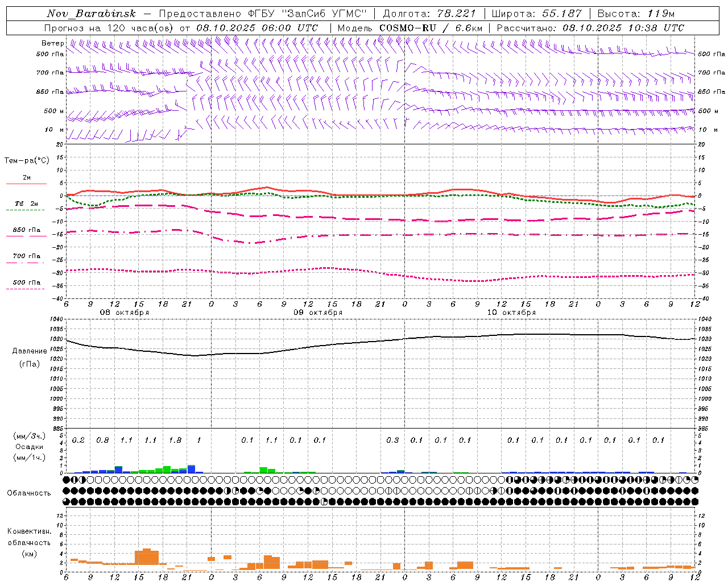
Task: Click the 0.2 precipitation value
Action: (78, 440)
